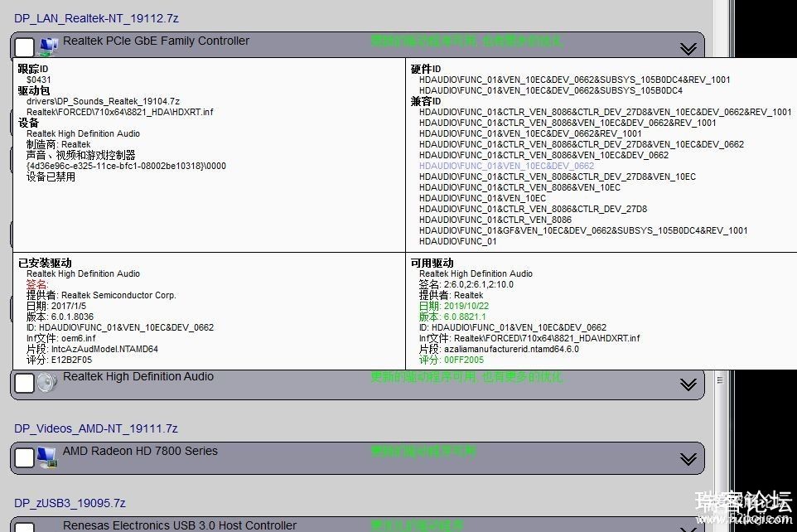Click the green status text on the AMD Radeon row
The height and width of the screenshot is (532, 797).
coord(423,451)
